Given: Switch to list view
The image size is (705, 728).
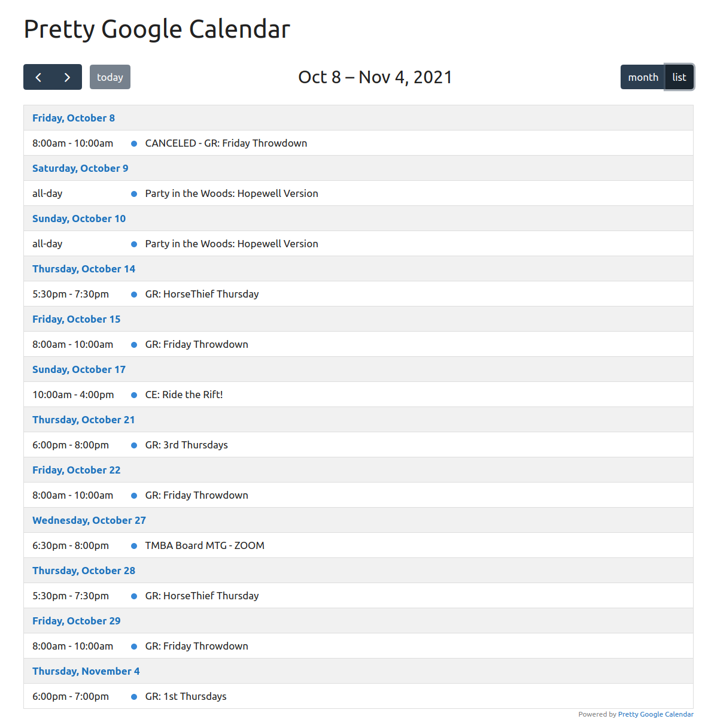Looking at the screenshot, I should (x=679, y=77).
